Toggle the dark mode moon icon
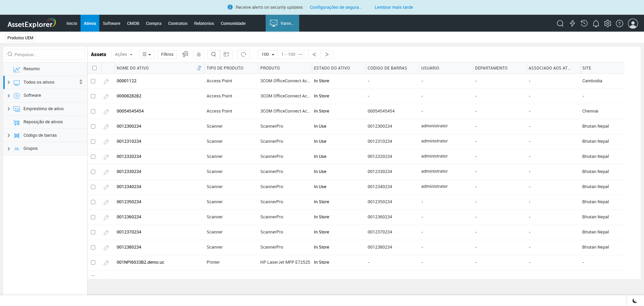The width and height of the screenshot is (644, 306). [x=634, y=301]
